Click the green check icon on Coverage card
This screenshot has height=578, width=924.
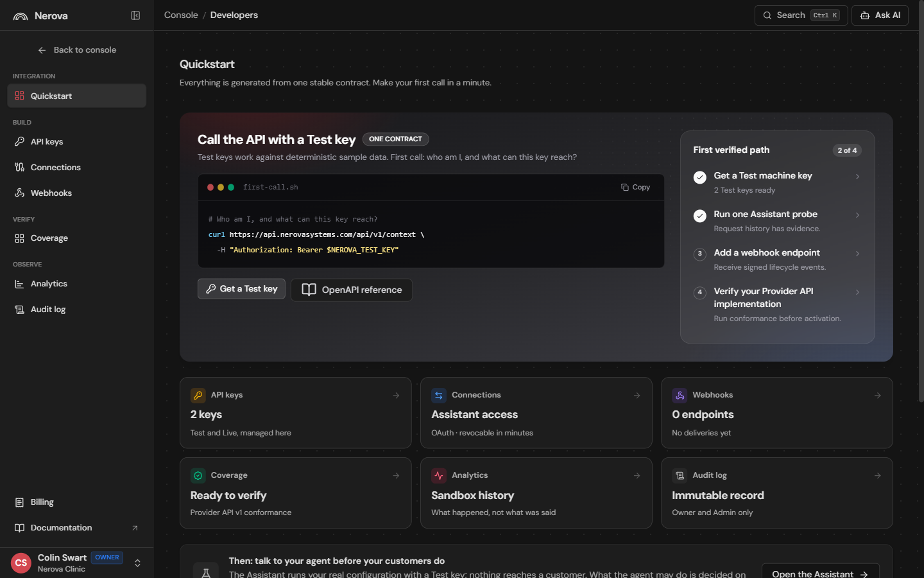[198, 475]
